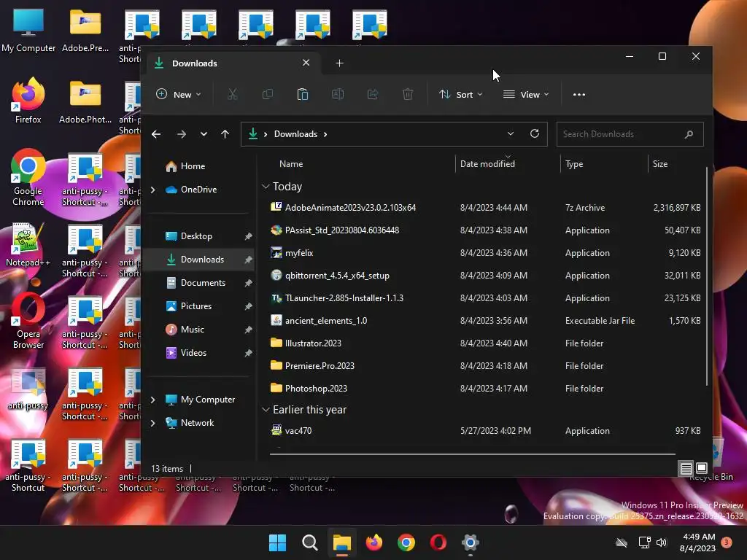Refresh the Downloads folder view
747x560 pixels.
pos(535,134)
